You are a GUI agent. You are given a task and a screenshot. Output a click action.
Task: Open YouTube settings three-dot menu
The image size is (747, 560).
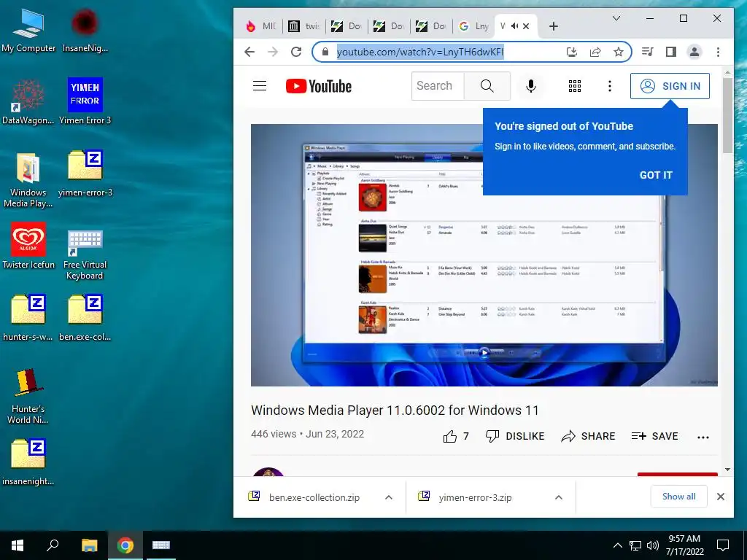(609, 86)
